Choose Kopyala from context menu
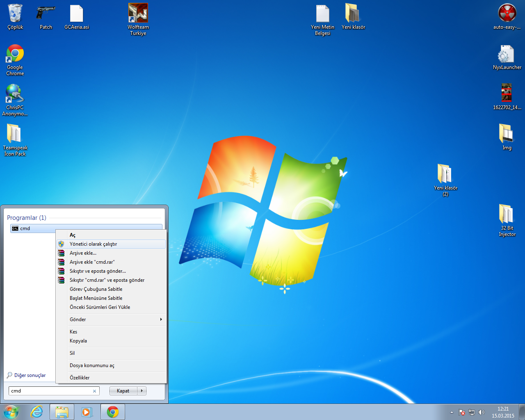Viewport: 525px width, 420px height. 111,341
